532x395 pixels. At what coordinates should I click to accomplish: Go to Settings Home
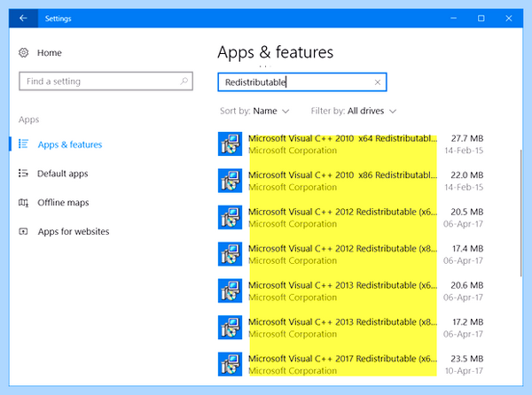50,53
